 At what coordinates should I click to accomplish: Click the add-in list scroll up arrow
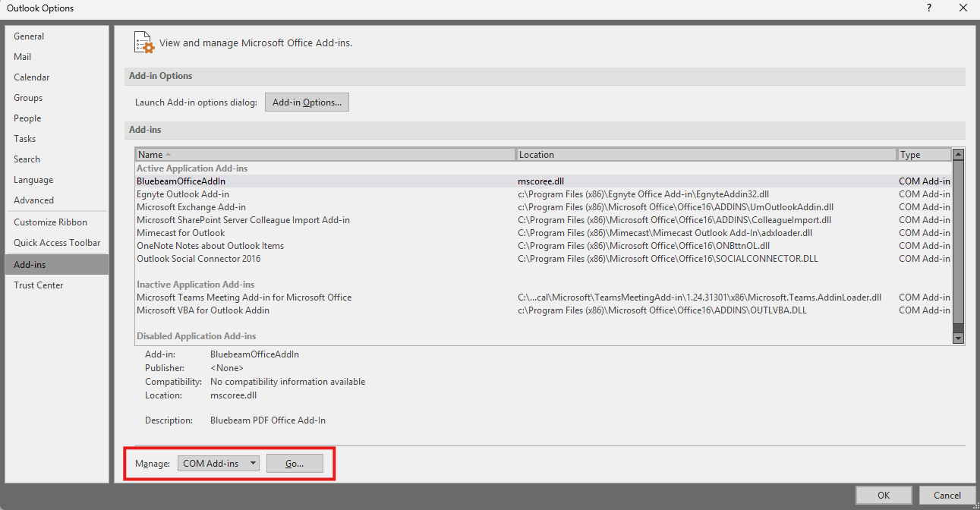point(958,154)
